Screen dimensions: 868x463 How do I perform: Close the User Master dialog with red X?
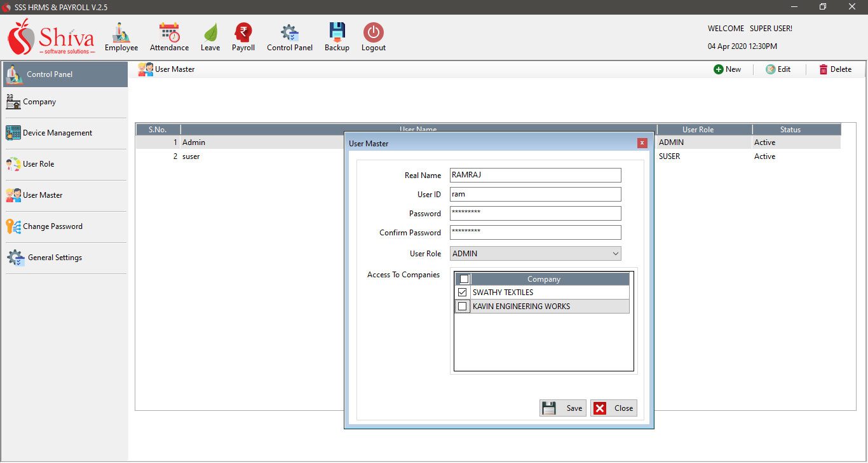642,143
